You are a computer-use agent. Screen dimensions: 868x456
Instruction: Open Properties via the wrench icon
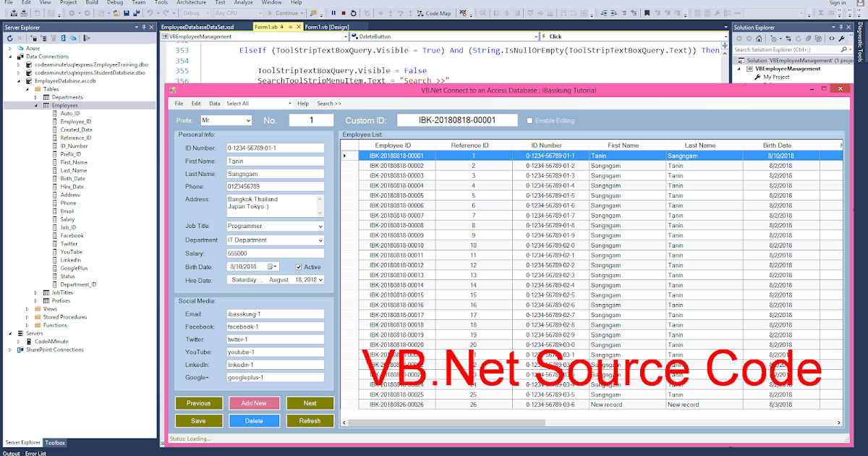point(842,38)
